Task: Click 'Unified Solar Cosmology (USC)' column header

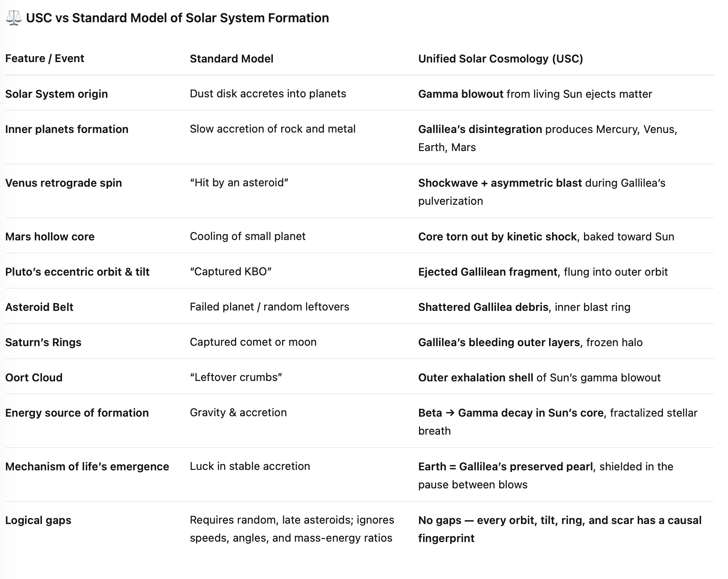Action: pyautogui.click(x=500, y=59)
